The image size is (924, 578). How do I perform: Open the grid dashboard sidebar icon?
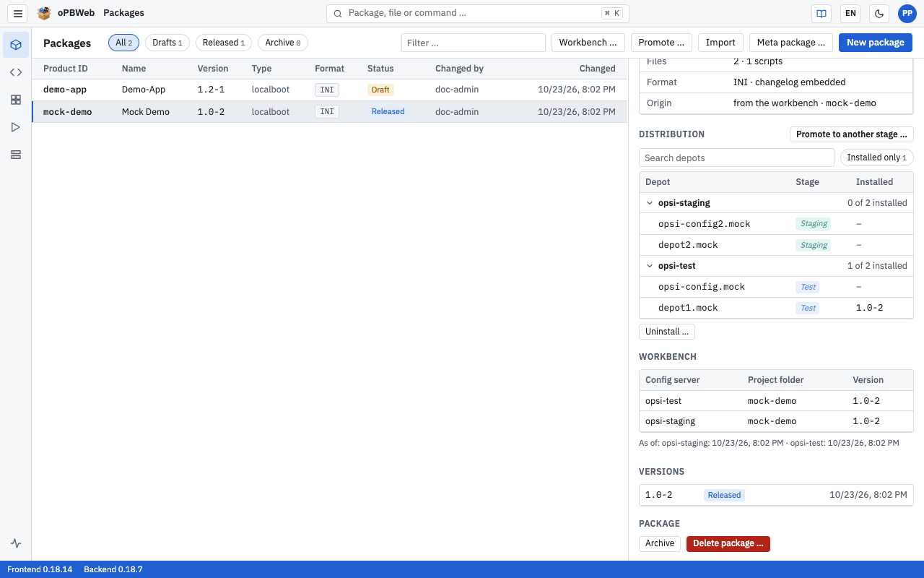[x=16, y=100]
